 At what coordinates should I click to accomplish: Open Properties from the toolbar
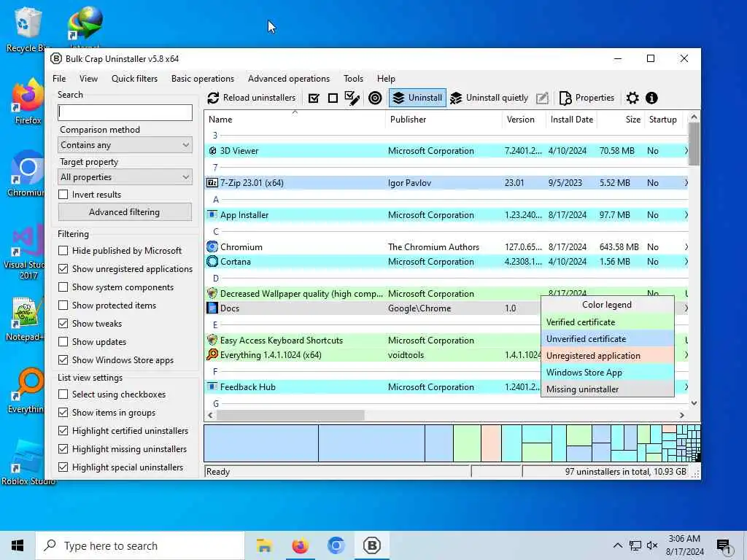[x=587, y=98]
